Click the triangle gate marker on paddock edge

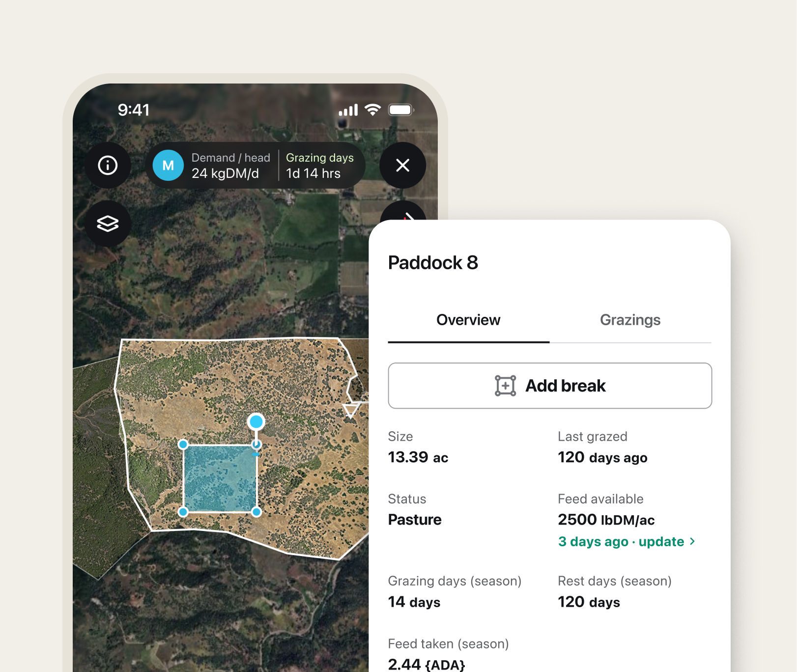pyautogui.click(x=350, y=410)
